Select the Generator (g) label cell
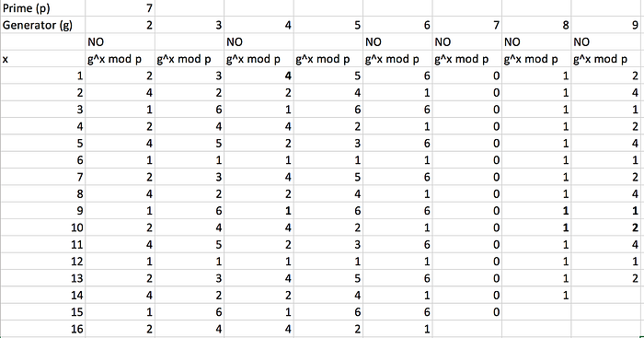The image size is (644, 338). coord(42,25)
